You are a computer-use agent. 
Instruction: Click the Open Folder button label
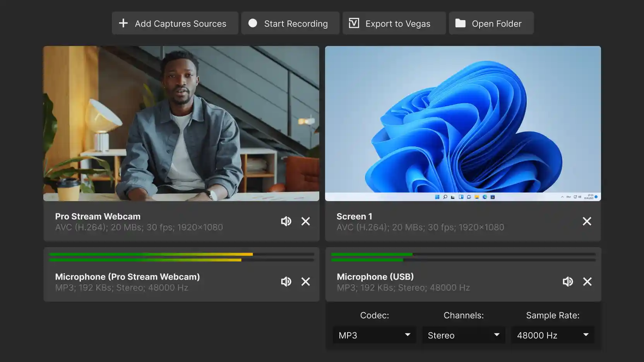[x=497, y=24]
